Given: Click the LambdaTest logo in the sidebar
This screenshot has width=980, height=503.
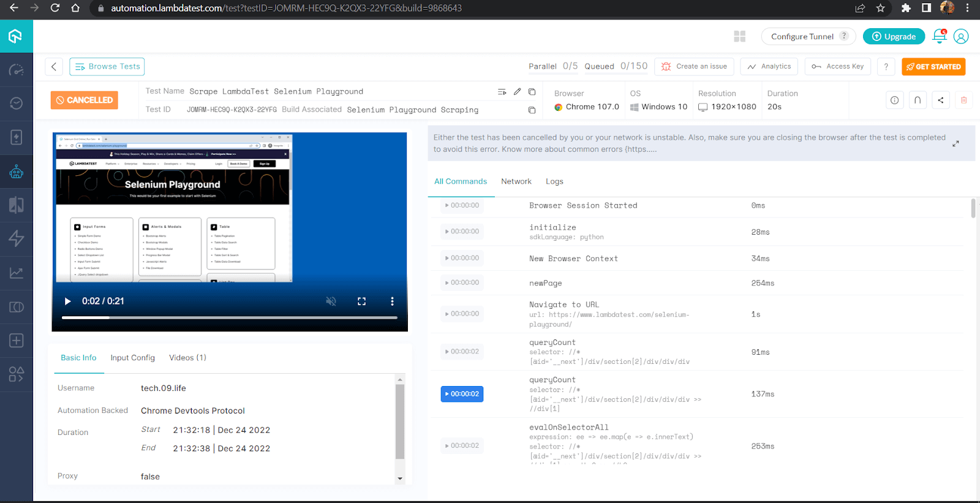Looking at the screenshot, I should pos(16,36).
